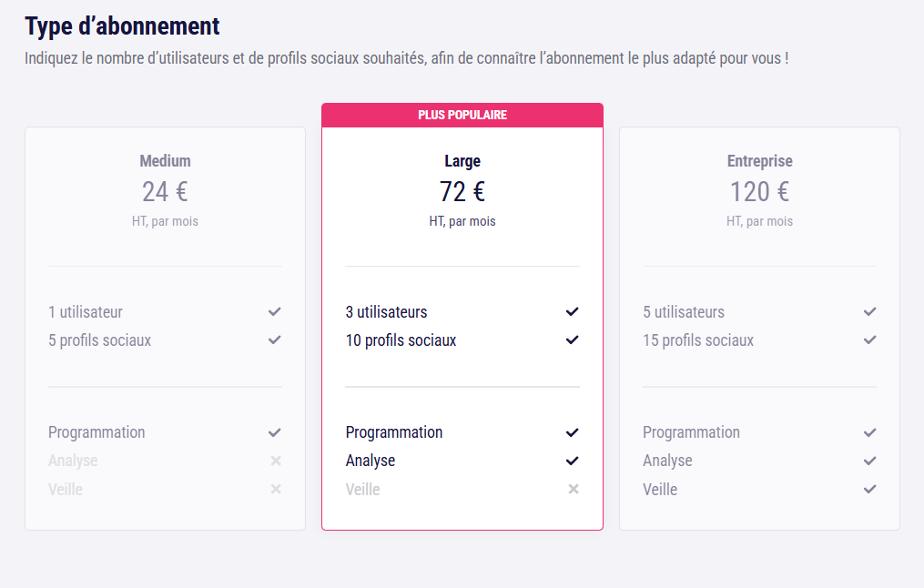Click the 24 € price
The image size is (924, 588).
coord(165,191)
